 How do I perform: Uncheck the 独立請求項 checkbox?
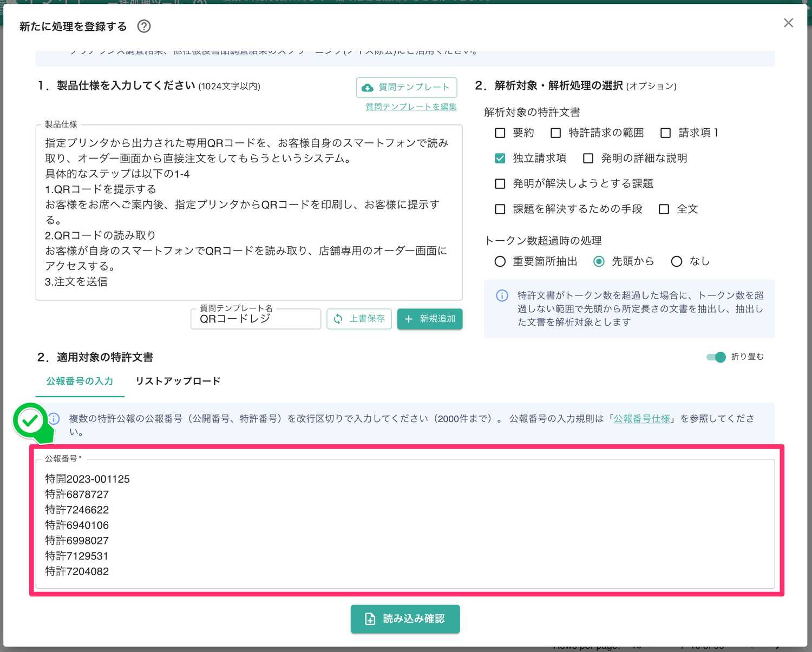pyautogui.click(x=500, y=158)
